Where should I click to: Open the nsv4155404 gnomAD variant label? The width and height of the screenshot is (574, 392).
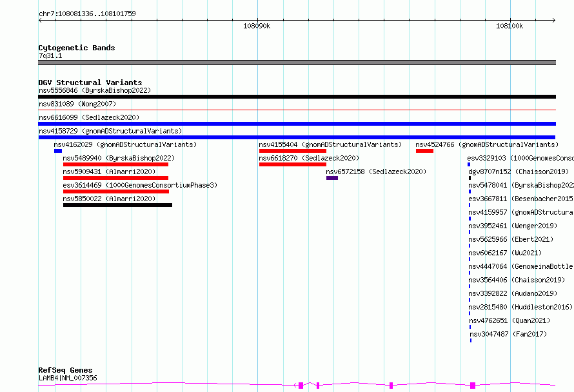point(330,144)
